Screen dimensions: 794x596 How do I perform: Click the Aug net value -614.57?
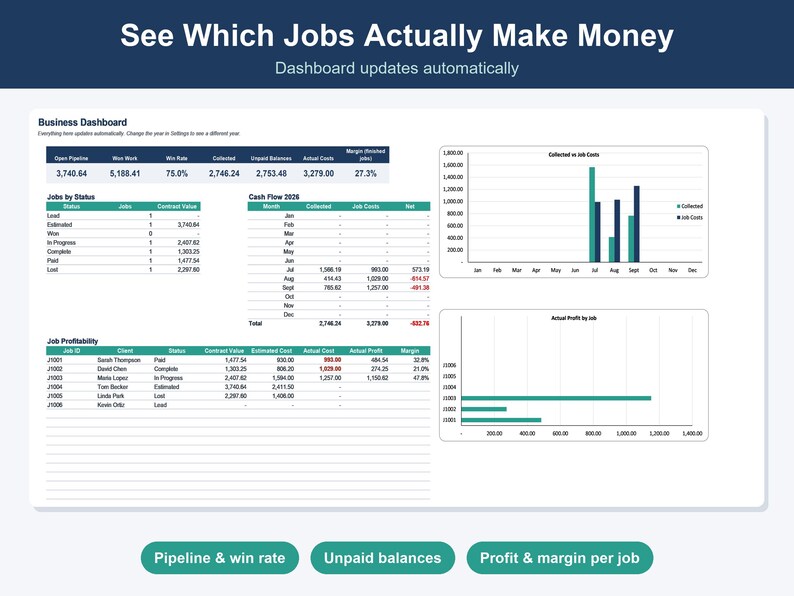tap(420, 279)
